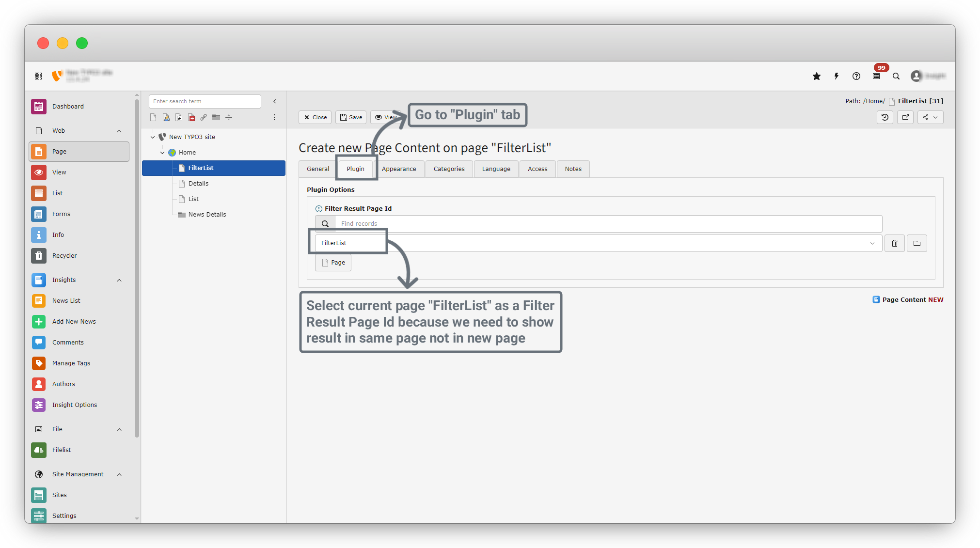Open the share dropdown button

tap(930, 117)
